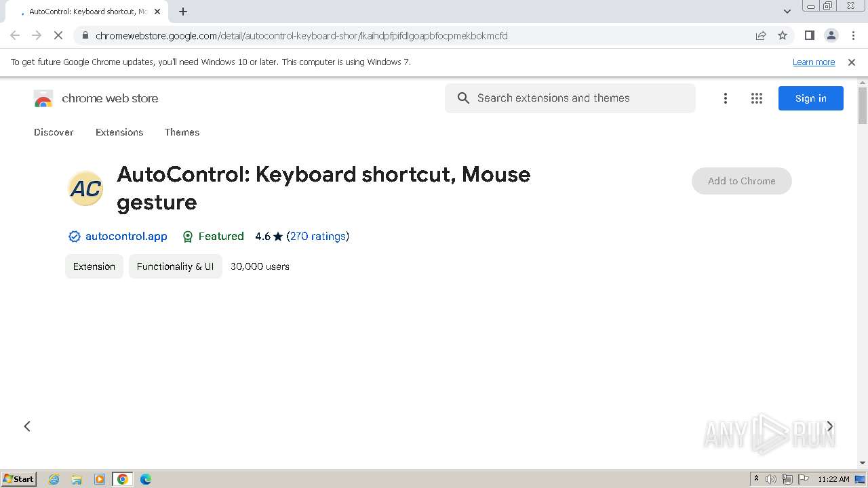
Task: Open the Google apps grid
Action: [757, 99]
